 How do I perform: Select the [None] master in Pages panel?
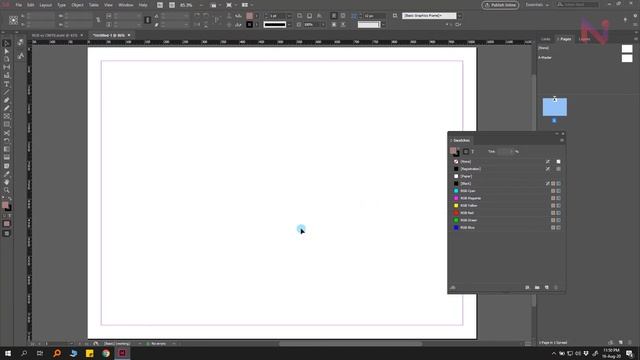tap(585, 48)
